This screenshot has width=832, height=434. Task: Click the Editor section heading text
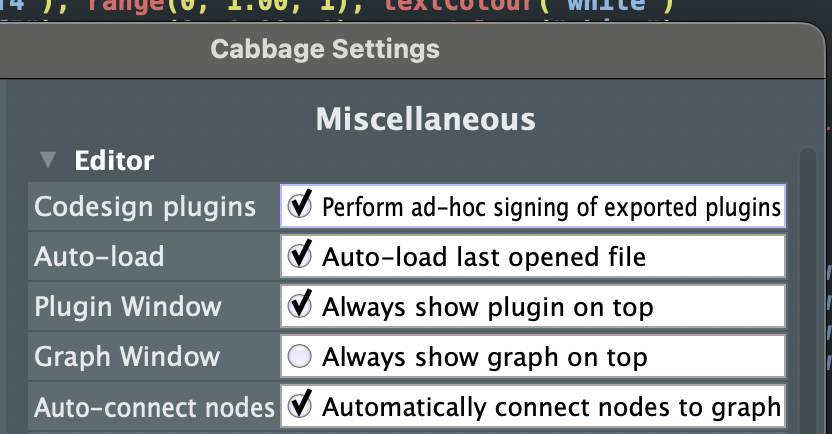tap(114, 160)
